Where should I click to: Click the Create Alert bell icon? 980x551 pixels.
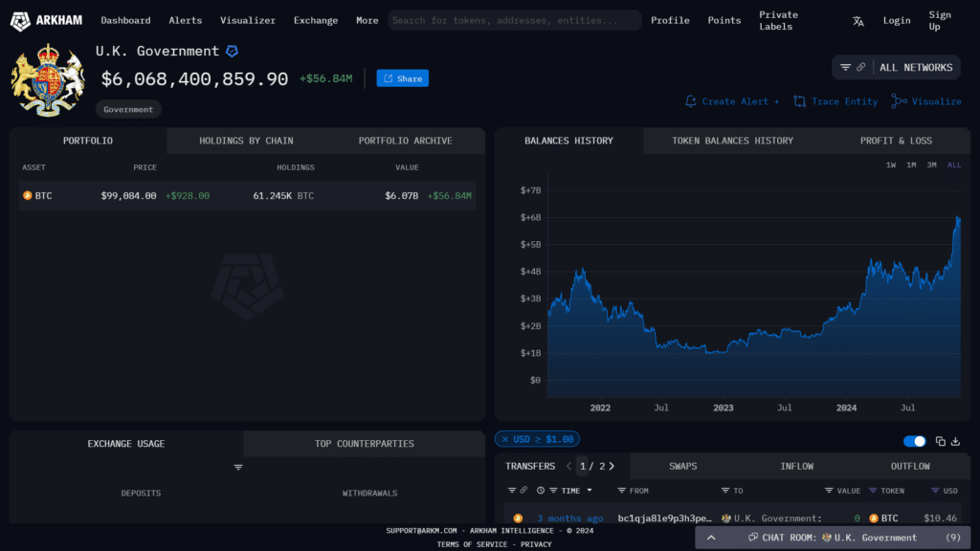(691, 101)
